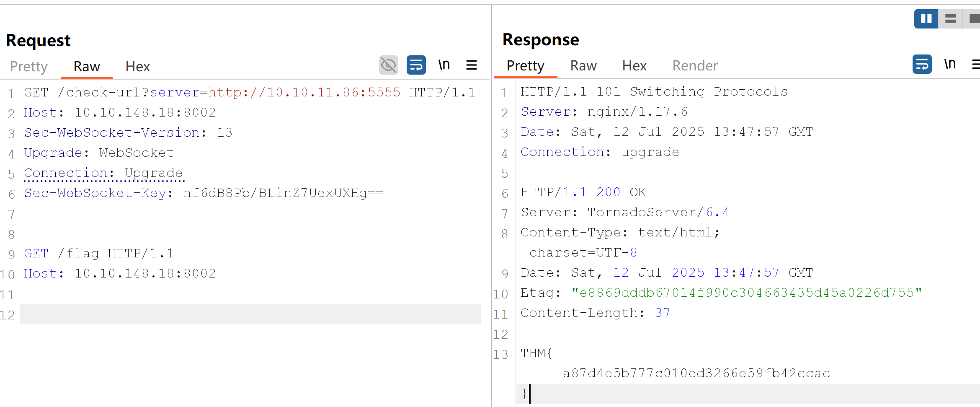Screen dimensions: 980x407
Task: Open the Request editor hamburger menu icon
Action: (x=472, y=65)
